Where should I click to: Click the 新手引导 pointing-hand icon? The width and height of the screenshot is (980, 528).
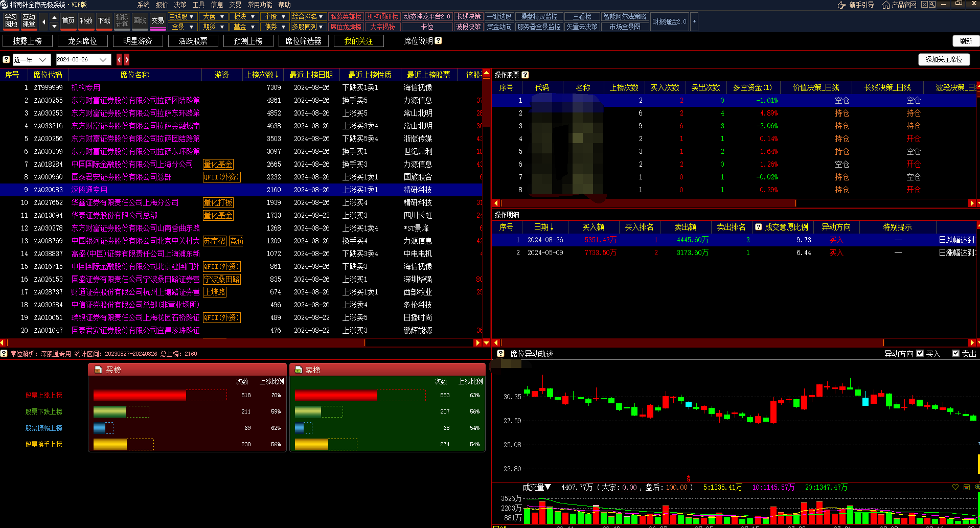[841, 5]
